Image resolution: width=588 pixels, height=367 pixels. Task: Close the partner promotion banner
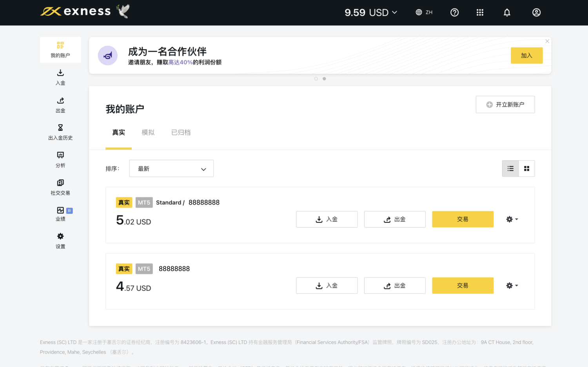[547, 41]
